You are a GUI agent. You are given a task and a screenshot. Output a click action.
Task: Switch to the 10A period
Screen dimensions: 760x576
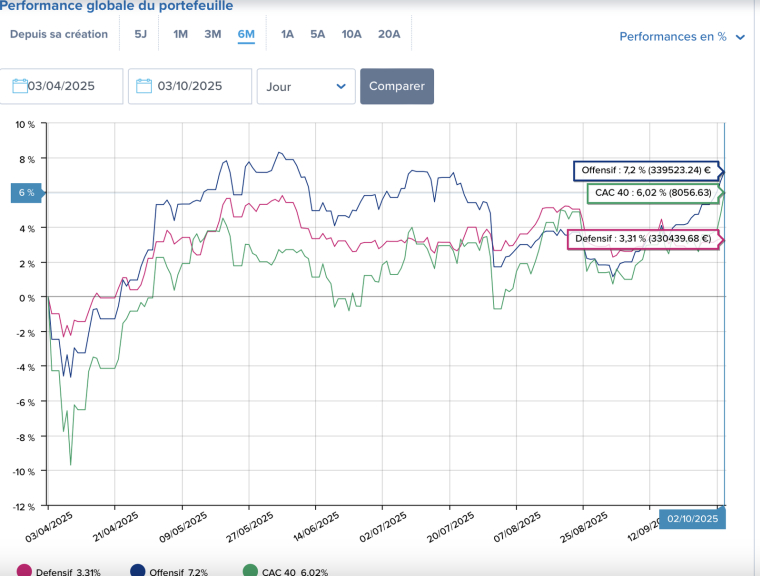pyautogui.click(x=351, y=34)
